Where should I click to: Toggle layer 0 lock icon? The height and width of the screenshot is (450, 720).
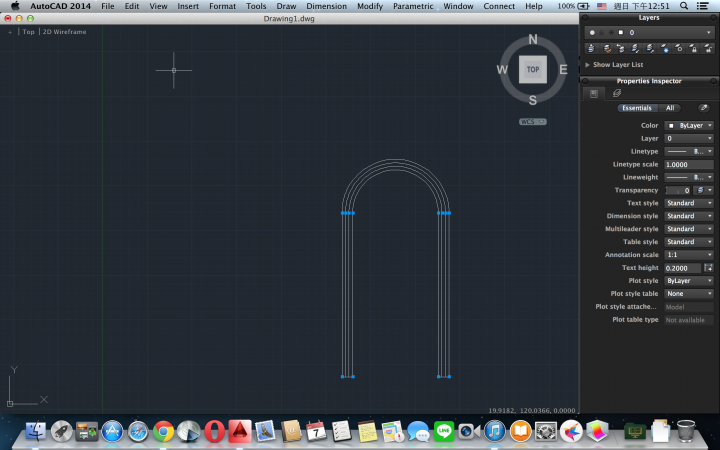pyautogui.click(x=602, y=33)
